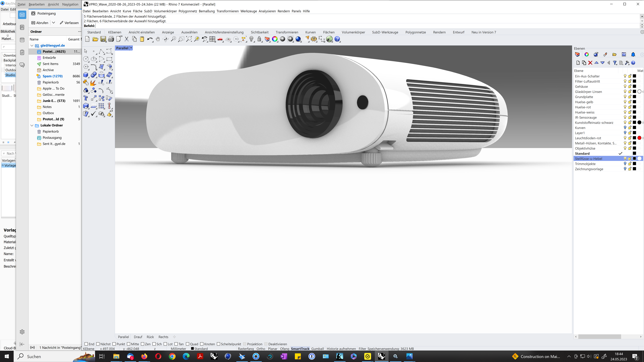Click black material circle of Kunststoffeinsatz-schwarz layer
The image size is (644, 362).
[639, 122]
